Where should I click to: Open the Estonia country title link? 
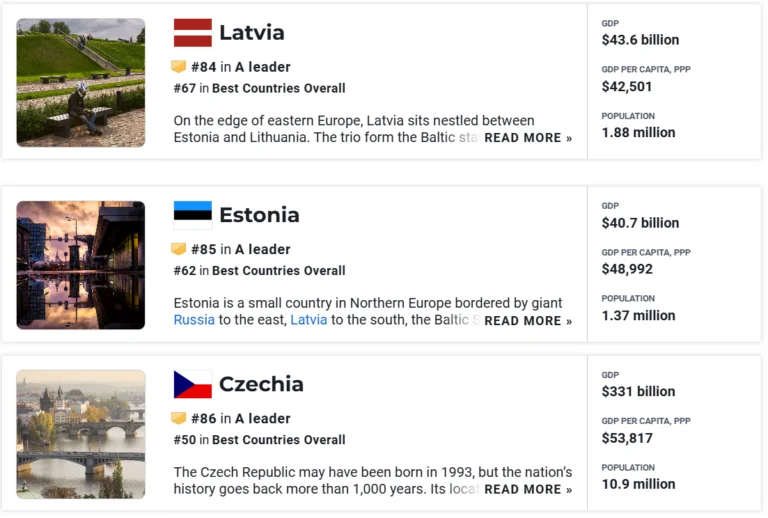pyautogui.click(x=259, y=215)
